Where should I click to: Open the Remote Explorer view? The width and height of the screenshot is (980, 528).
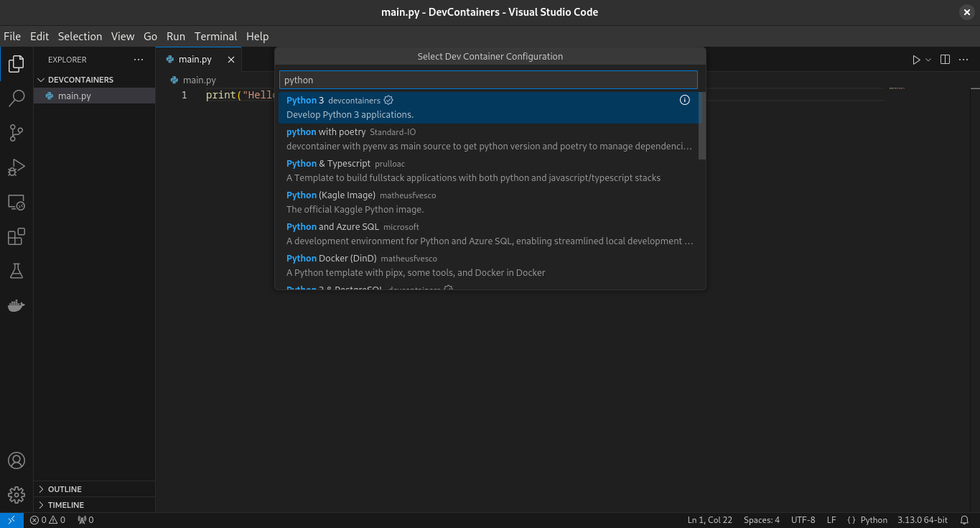tap(17, 203)
